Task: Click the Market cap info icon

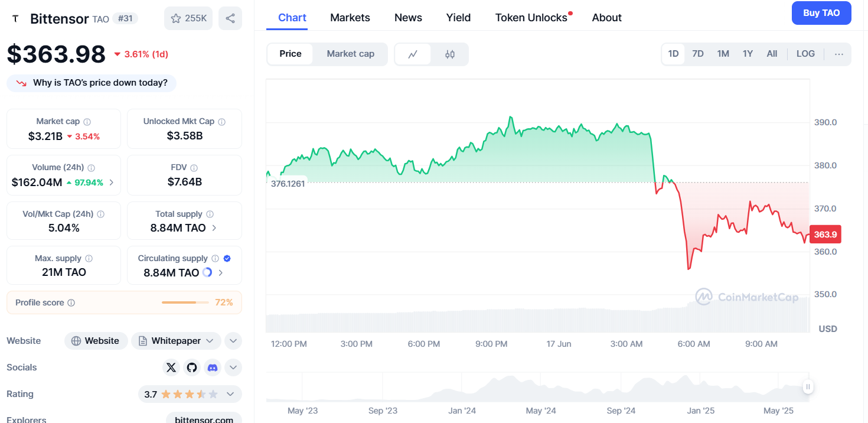Action: 87,122
